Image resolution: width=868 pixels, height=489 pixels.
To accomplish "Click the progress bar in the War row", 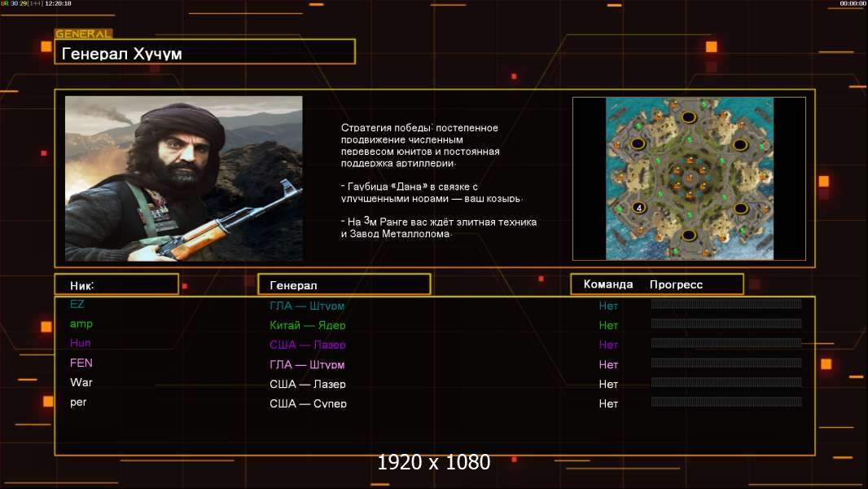I will (x=726, y=382).
